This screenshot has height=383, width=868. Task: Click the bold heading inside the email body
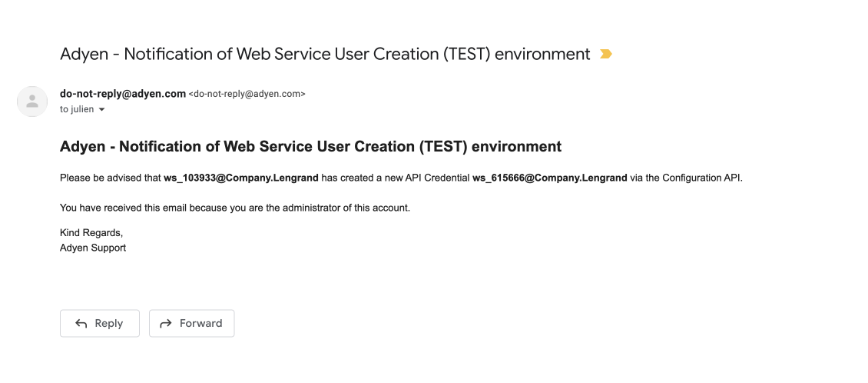[310, 146]
